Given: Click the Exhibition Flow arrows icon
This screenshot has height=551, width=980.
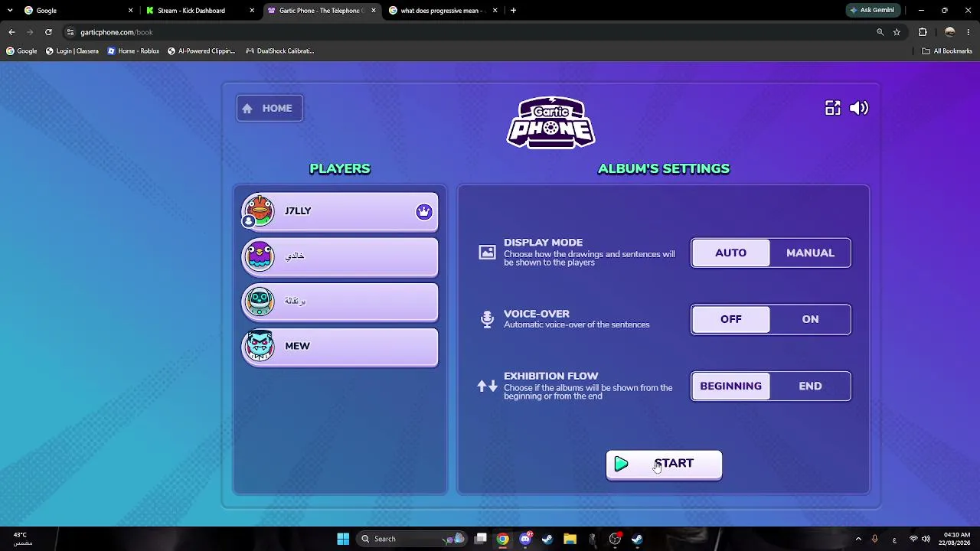Looking at the screenshot, I should tap(487, 386).
